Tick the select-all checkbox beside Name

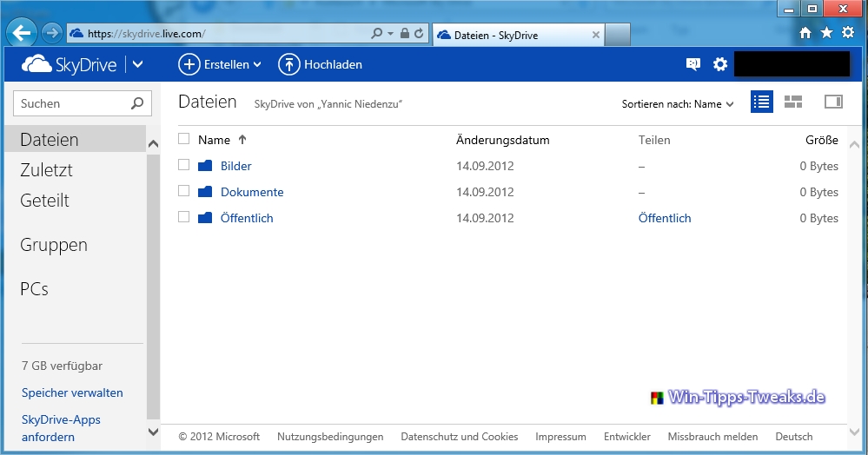[x=184, y=139]
